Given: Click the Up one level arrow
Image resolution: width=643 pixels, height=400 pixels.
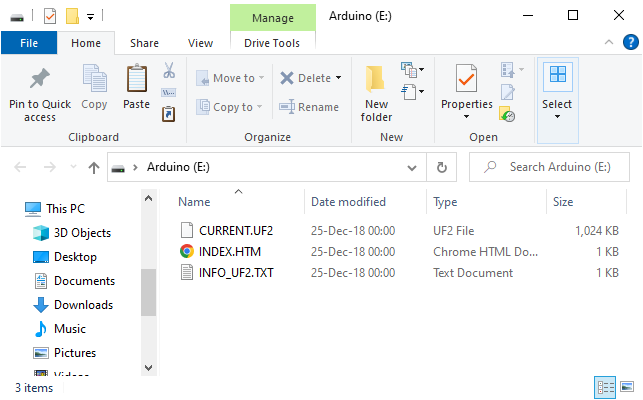Looking at the screenshot, I should (94, 167).
